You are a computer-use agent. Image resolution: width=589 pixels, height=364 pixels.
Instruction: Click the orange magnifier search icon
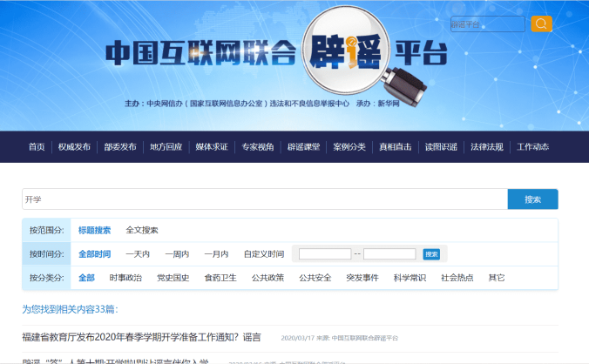coord(541,24)
